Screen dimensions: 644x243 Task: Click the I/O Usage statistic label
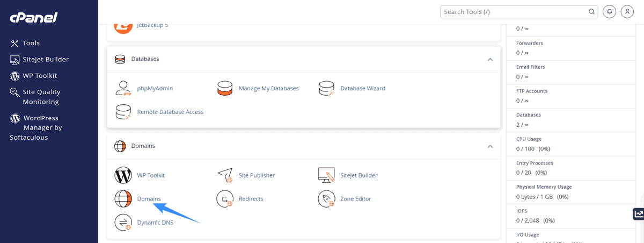tap(528, 235)
